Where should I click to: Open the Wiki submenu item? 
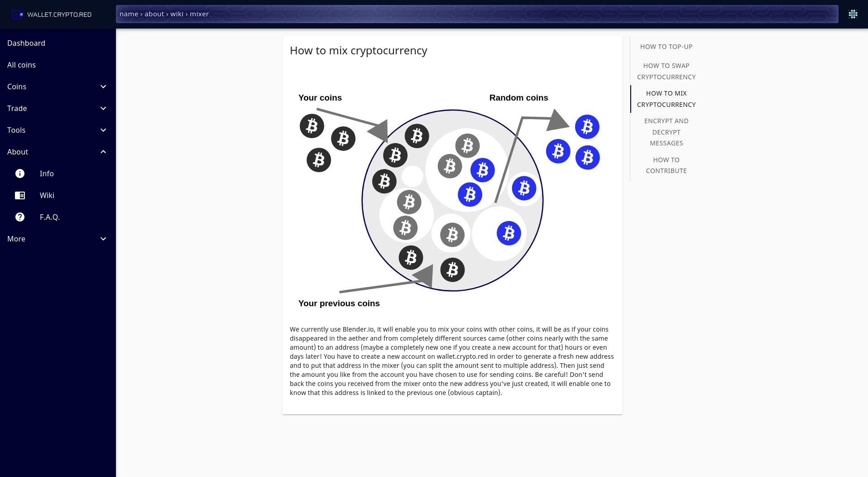pyautogui.click(x=58, y=195)
